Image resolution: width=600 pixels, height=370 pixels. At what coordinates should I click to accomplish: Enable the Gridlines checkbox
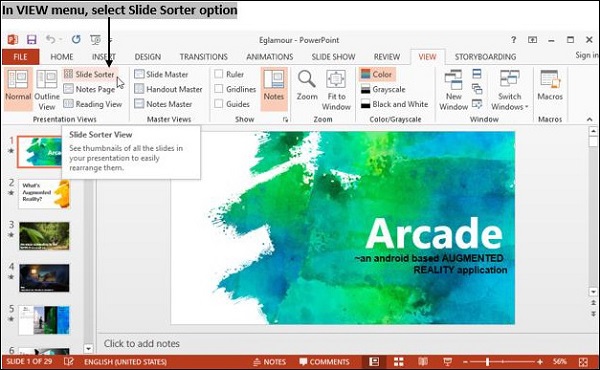pyautogui.click(x=219, y=89)
